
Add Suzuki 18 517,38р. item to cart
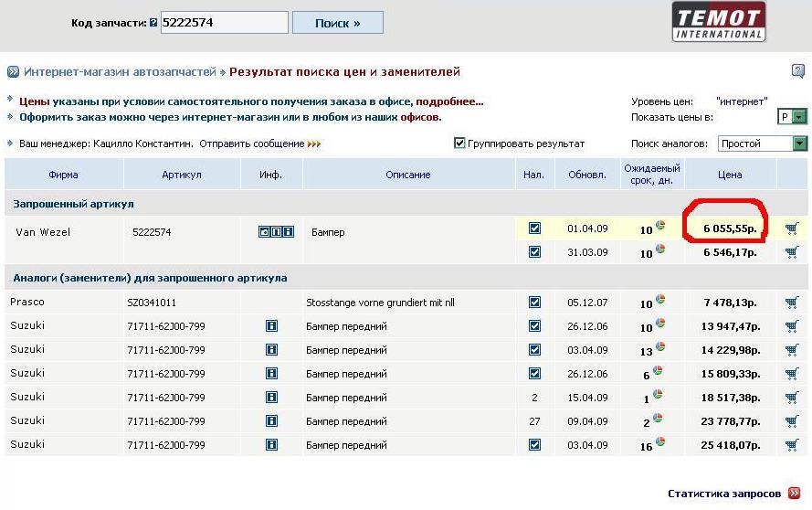pyautogui.click(x=792, y=398)
